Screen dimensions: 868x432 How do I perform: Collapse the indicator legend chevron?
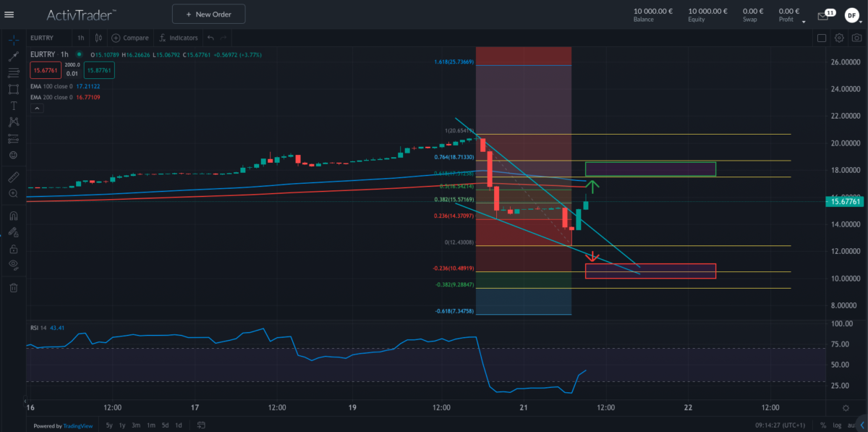click(x=37, y=109)
